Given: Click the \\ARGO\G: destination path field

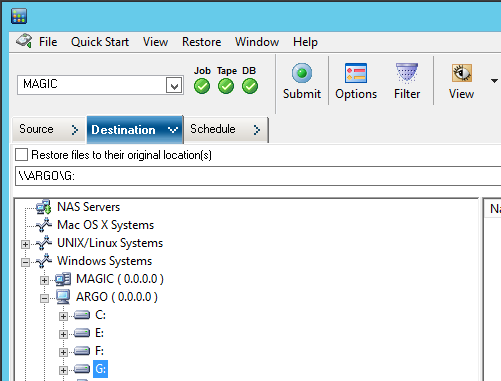Looking at the screenshot, I should [x=258, y=176].
